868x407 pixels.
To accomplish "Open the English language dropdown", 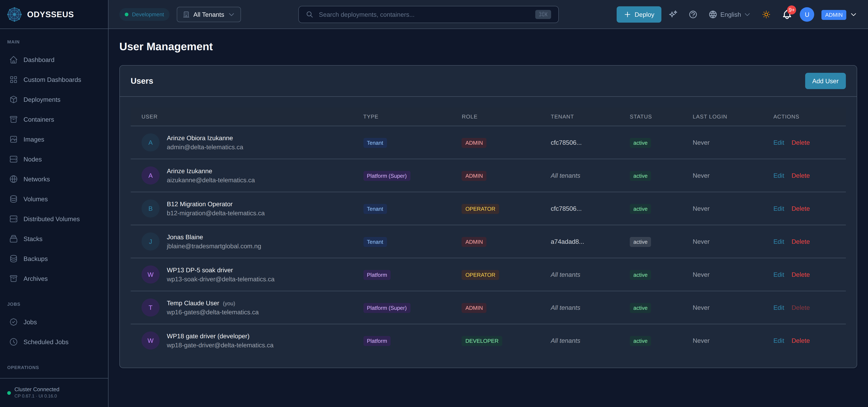I will 729,14.
